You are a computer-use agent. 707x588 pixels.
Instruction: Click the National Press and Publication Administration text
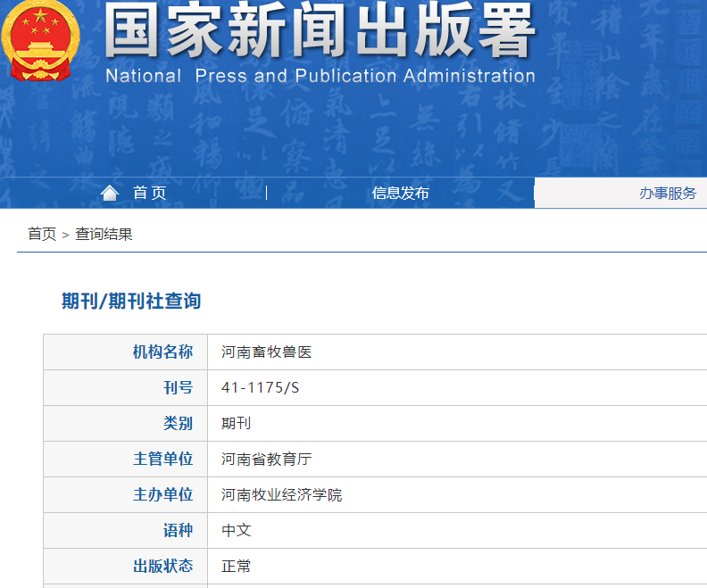pos(320,76)
